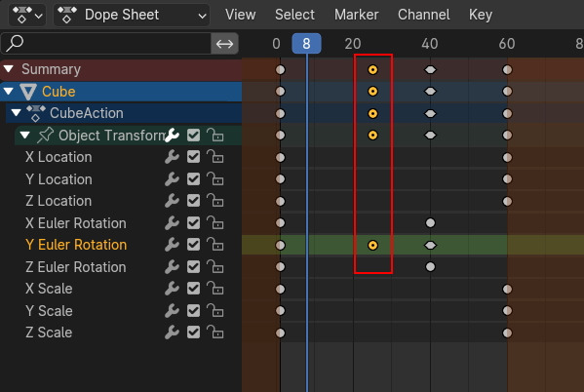Open the Dope Sheet mode dropdown
This screenshot has height=392, width=584.
click(132, 16)
